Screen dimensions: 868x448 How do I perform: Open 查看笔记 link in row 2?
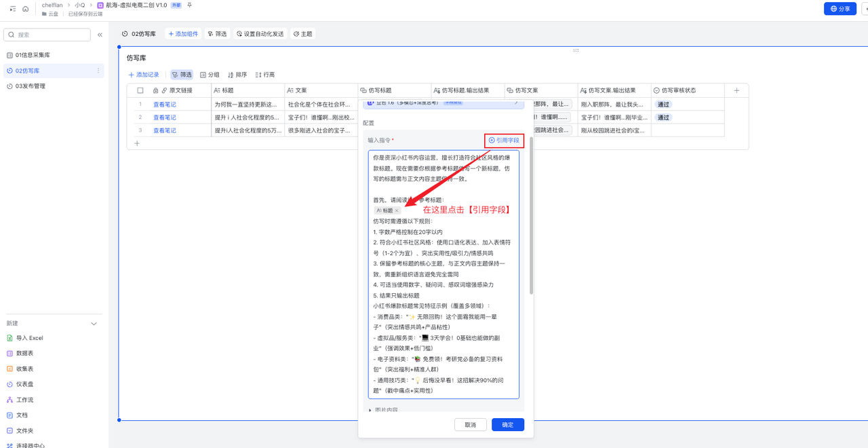(x=165, y=117)
